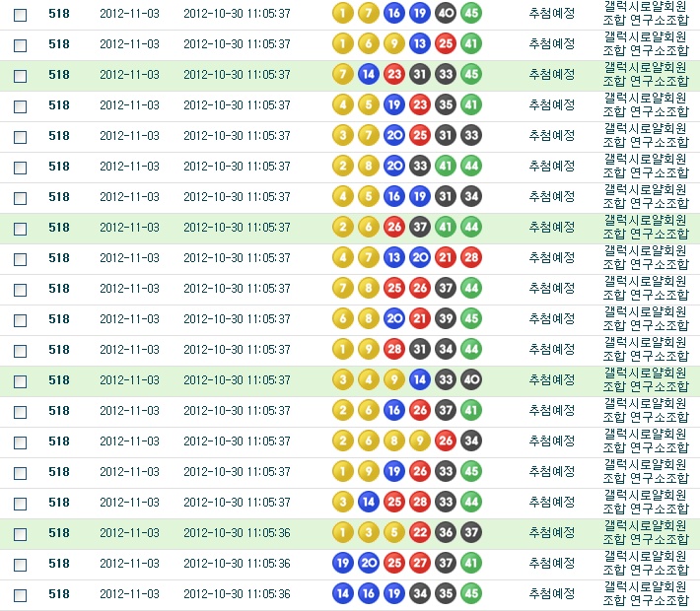Click the red ball numbered 22
The image size is (700, 611).
(x=419, y=533)
